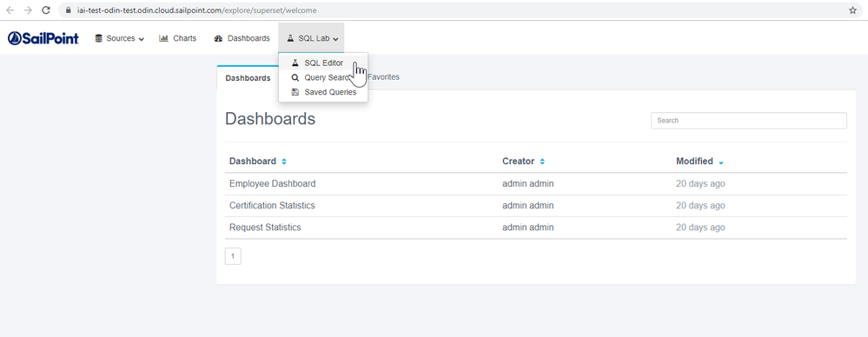Reload the page in browser
Viewport: 868px width, 337px height.
[46, 10]
